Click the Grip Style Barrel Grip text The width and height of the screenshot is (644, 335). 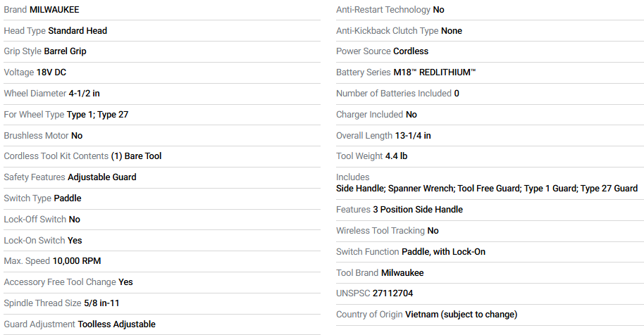click(x=65, y=51)
